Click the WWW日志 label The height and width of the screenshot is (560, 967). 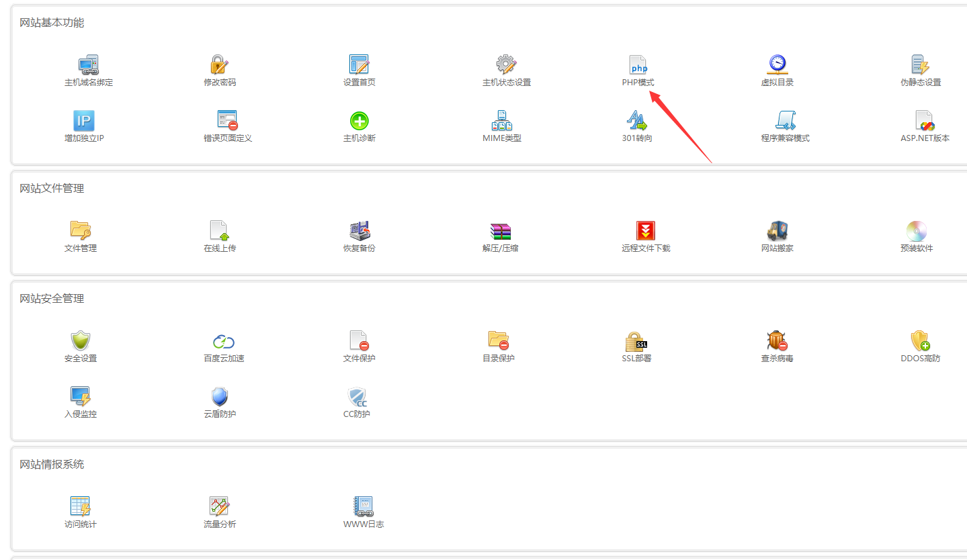[x=364, y=524]
